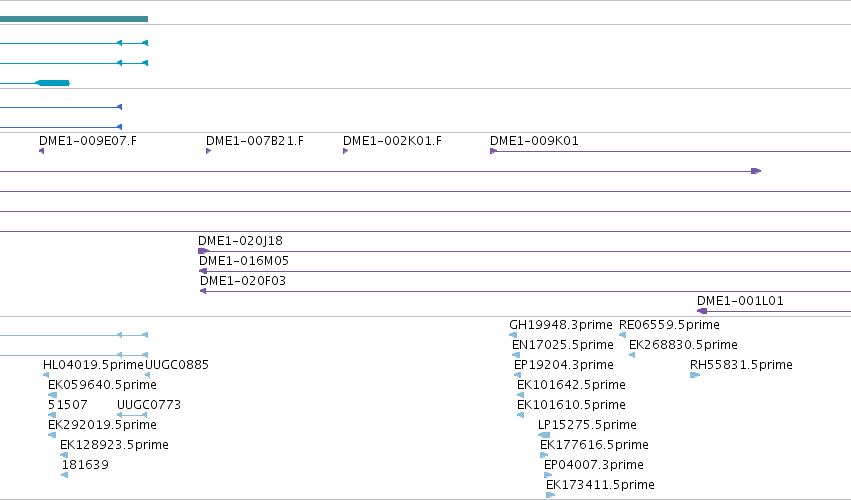Select the DME1-020J18 feature label

click(x=240, y=241)
